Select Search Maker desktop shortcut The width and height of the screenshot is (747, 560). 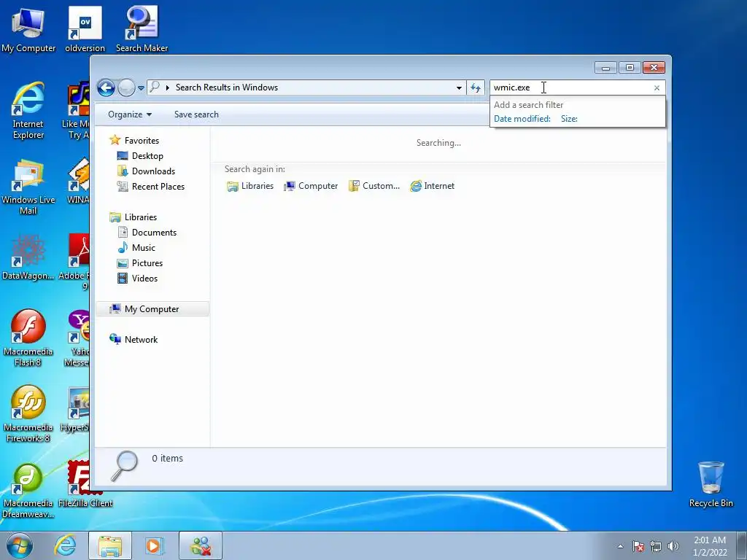pyautogui.click(x=142, y=29)
